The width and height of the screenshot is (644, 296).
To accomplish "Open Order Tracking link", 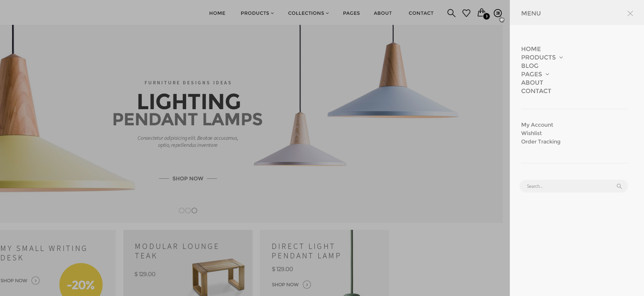I will pos(541,141).
